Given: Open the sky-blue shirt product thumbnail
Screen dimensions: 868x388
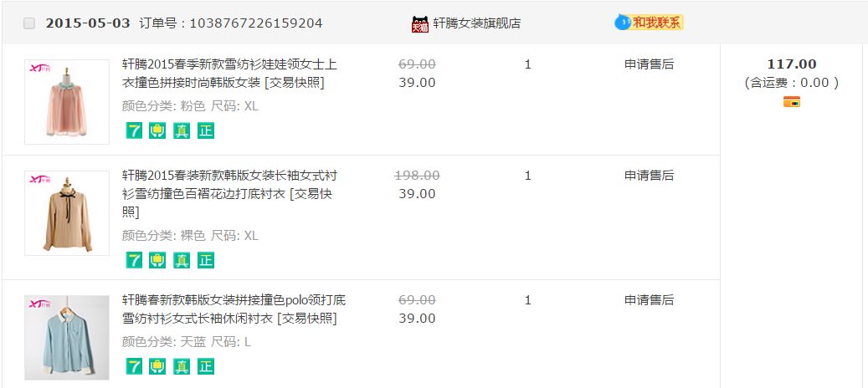Looking at the screenshot, I should (x=67, y=337).
